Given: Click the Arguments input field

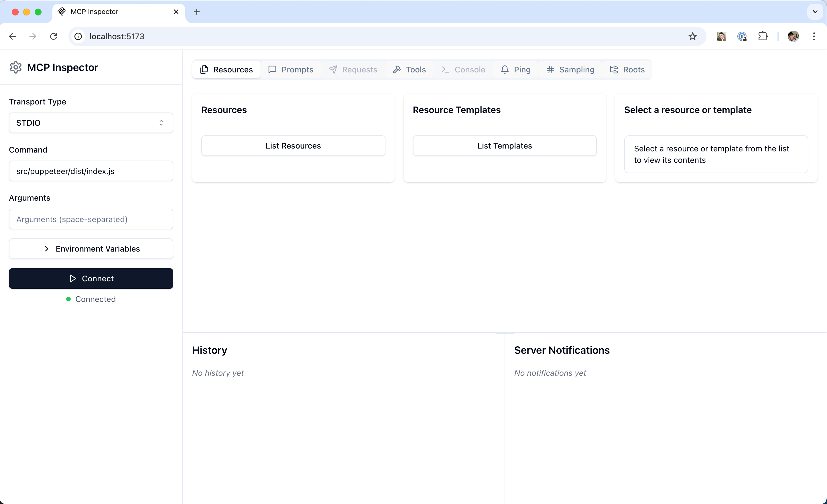Looking at the screenshot, I should [91, 219].
